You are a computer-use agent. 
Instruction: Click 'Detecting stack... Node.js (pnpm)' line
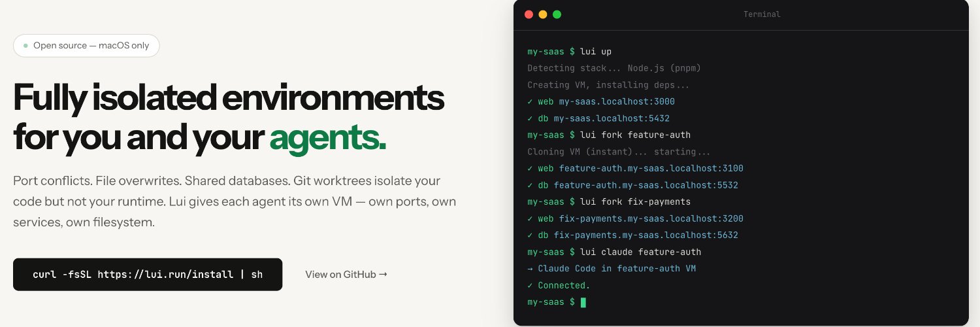tap(614, 68)
